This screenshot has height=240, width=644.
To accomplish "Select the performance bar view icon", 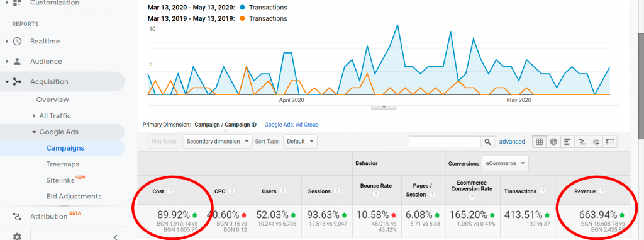I will click(567, 142).
